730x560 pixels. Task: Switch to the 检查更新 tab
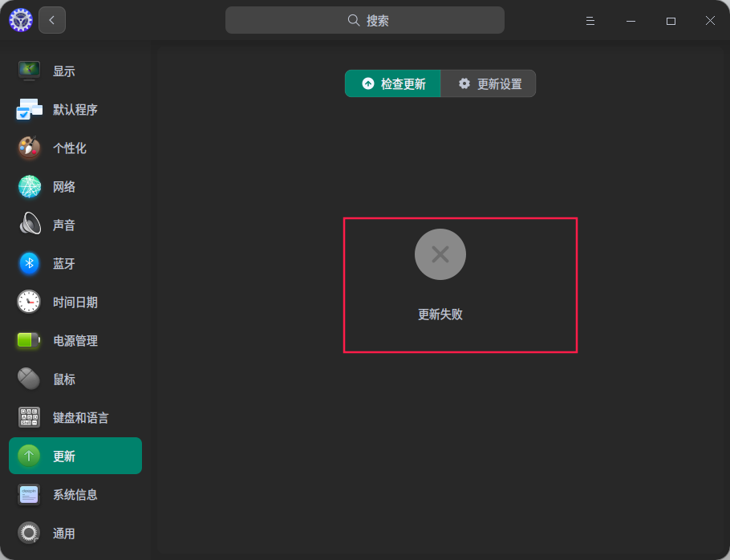point(393,83)
